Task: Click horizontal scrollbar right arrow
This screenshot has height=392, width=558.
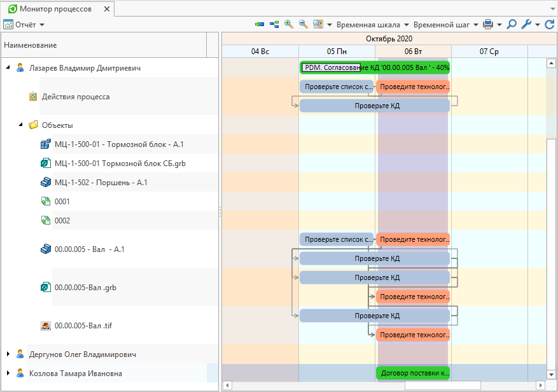Action: (541, 385)
